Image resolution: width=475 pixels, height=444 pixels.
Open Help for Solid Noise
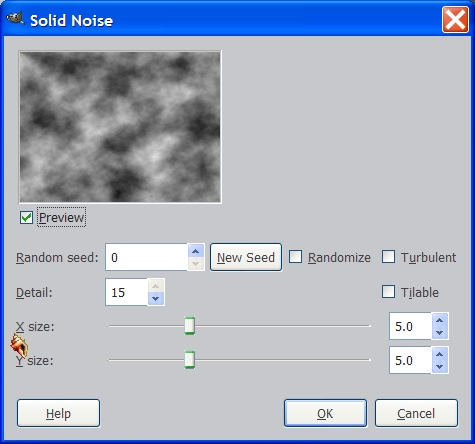click(x=58, y=413)
